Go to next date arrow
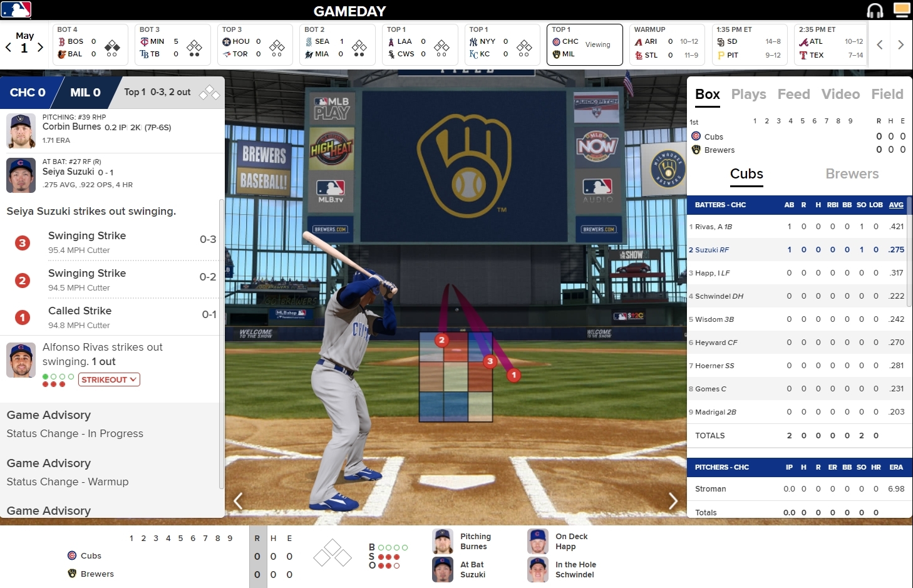Viewport: 913px width, 588px height. 40,47
